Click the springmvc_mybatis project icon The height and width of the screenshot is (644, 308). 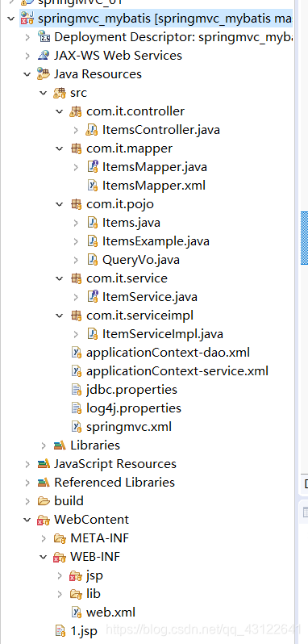[27, 19]
